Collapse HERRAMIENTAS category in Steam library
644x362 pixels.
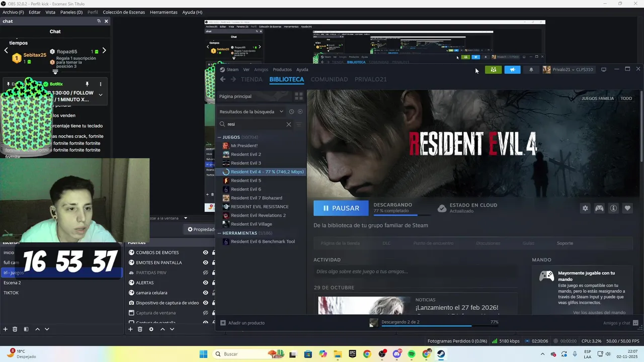click(x=220, y=233)
